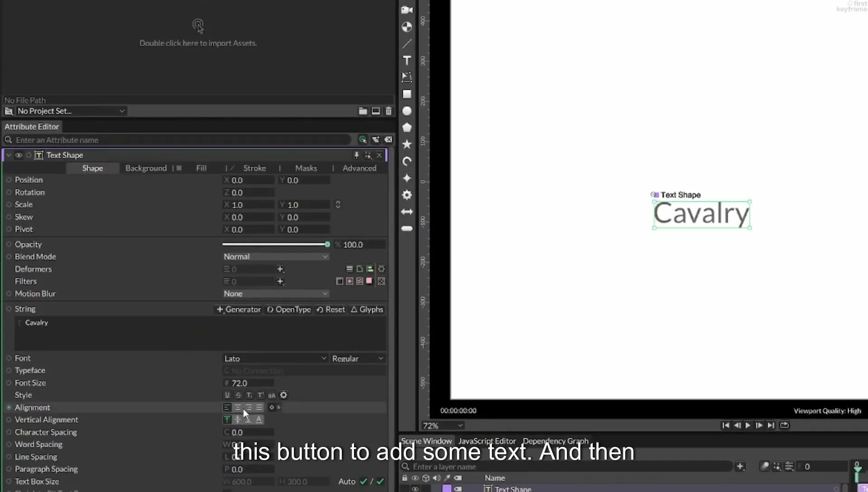
Task: Open Blend Mode Normal dropdown
Action: (275, 256)
